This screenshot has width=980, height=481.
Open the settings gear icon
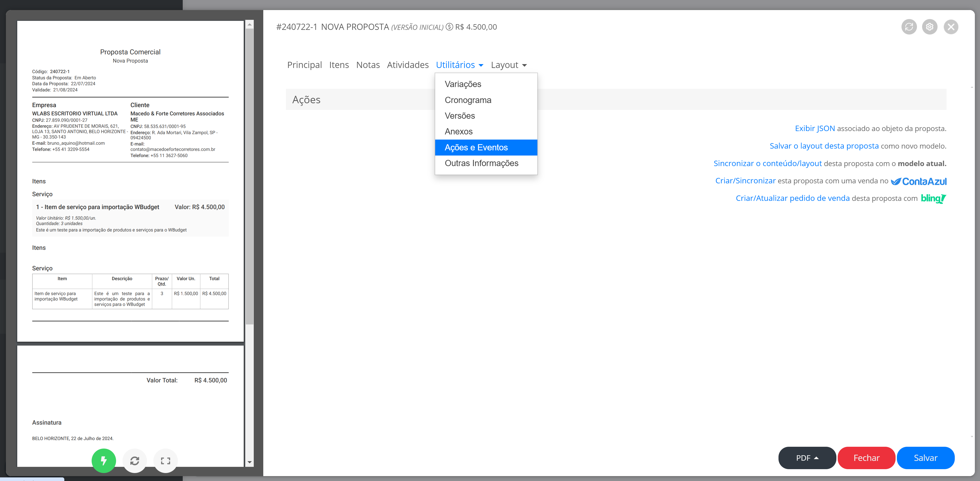[x=929, y=27]
